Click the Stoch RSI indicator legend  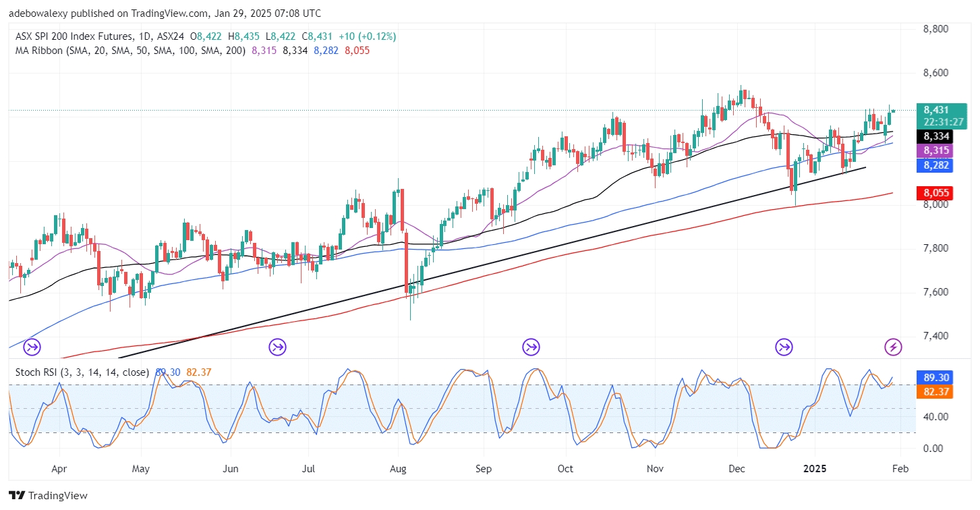[82, 372]
